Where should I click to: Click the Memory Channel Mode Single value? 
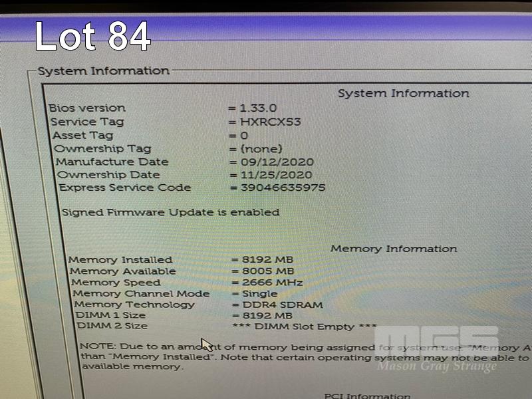(260, 293)
